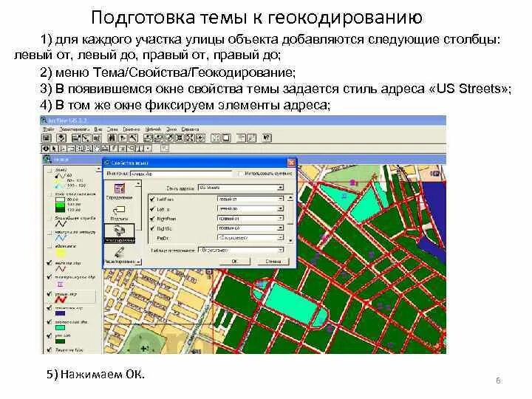532x399 pixels.
Task: Open the Тема menu
Action: tap(112, 129)
